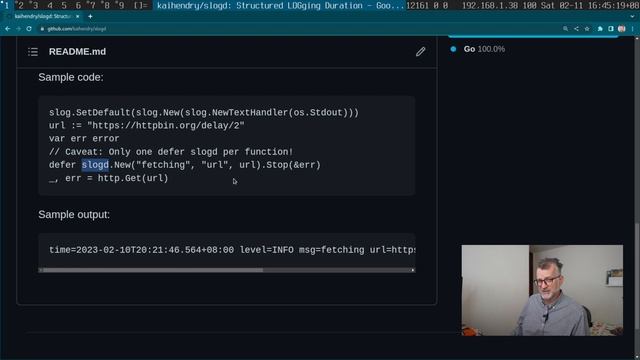Image resolution: width=640 pixels, height=360 pixels.
Task: Select the kaihendry/slogd browser tab
Action: 42,16
